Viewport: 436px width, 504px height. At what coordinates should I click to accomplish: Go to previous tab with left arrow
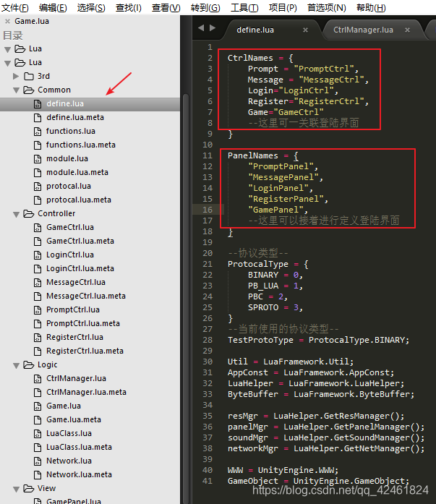coord(201,28)
